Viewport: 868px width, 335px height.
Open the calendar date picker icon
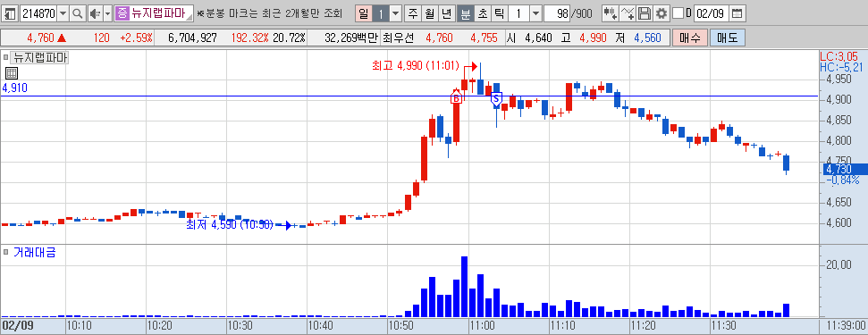[x=737, y=13]
